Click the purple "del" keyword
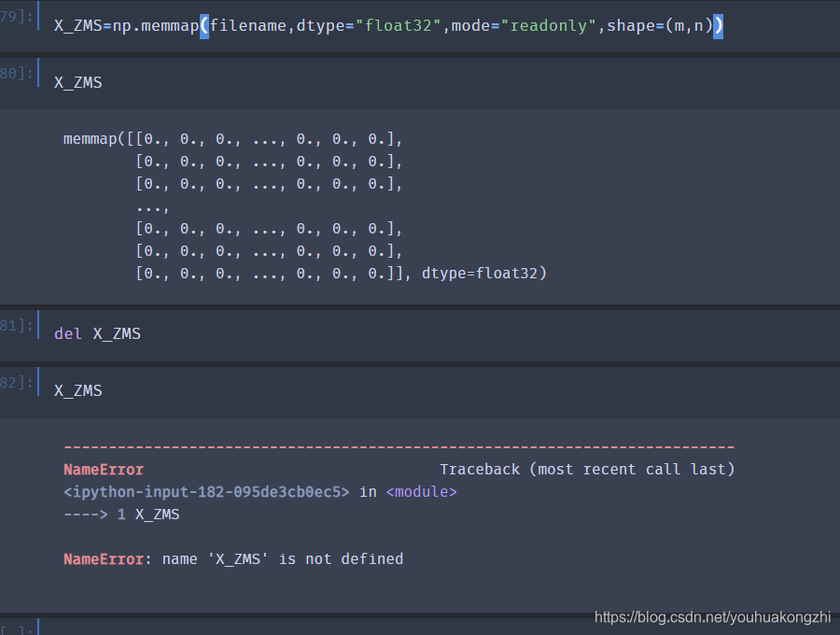 click(68, 334)
